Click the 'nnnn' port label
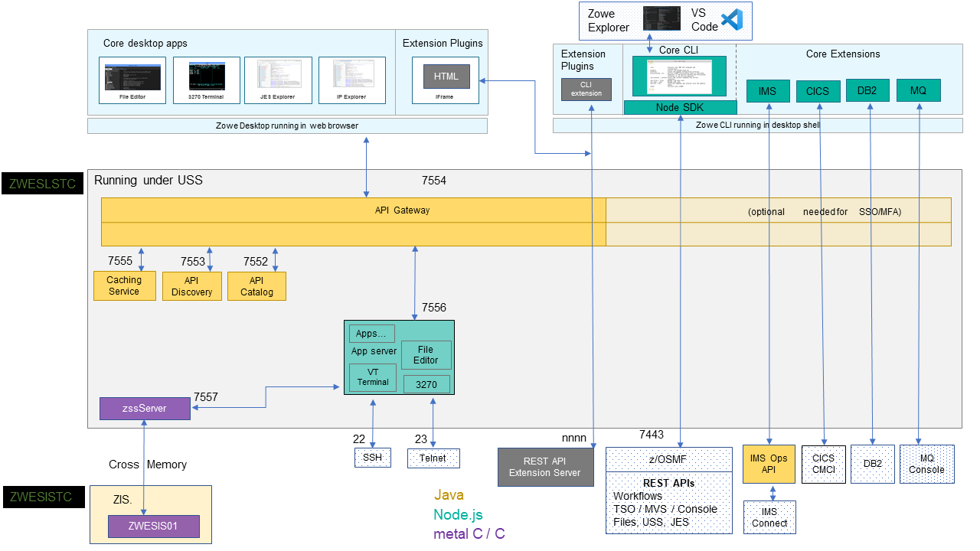 574,439
